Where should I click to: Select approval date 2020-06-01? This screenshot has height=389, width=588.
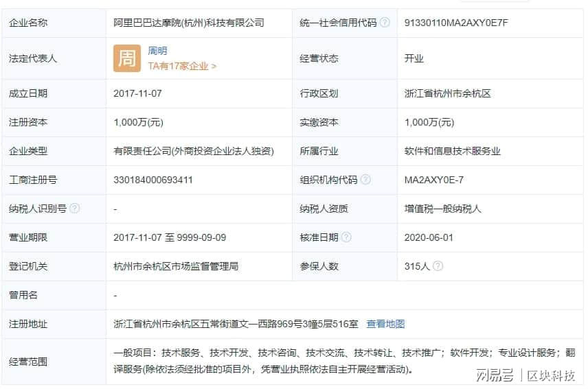point(429,237)
